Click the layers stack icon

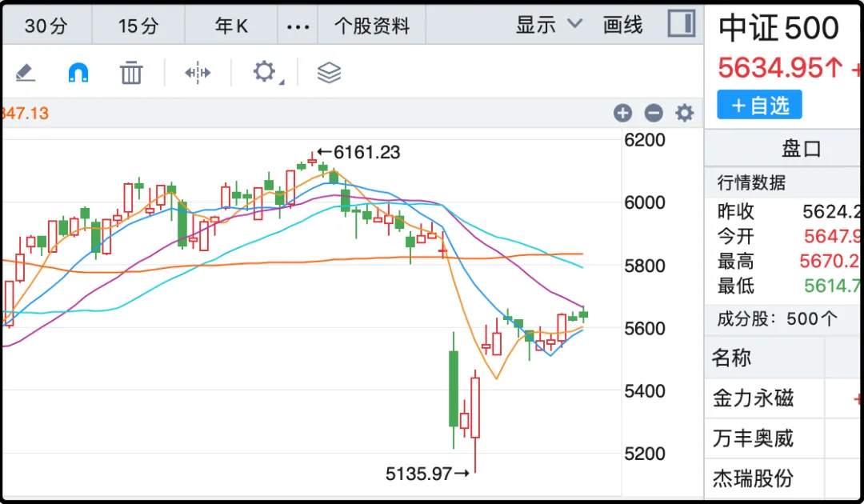(x=329, y=73)
